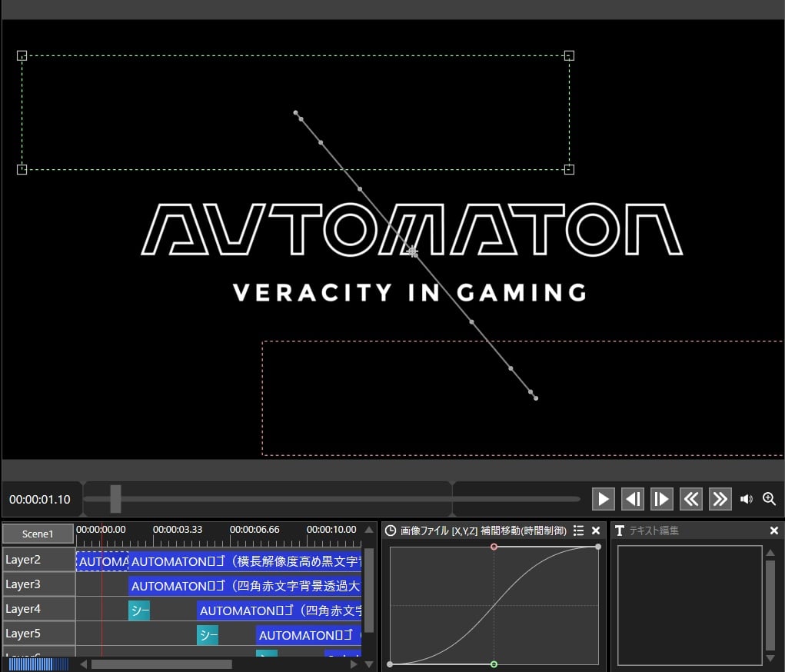Click the timeline scroll-down arrow
This screenshot has width=785, height=672.
tap(369, 664)
